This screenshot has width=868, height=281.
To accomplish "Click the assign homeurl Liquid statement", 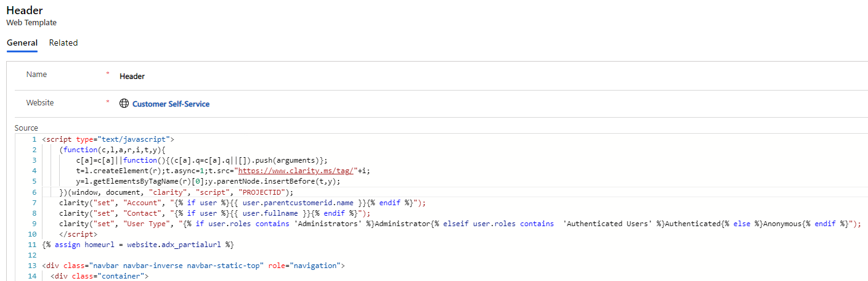I will (x=138, y=245).
